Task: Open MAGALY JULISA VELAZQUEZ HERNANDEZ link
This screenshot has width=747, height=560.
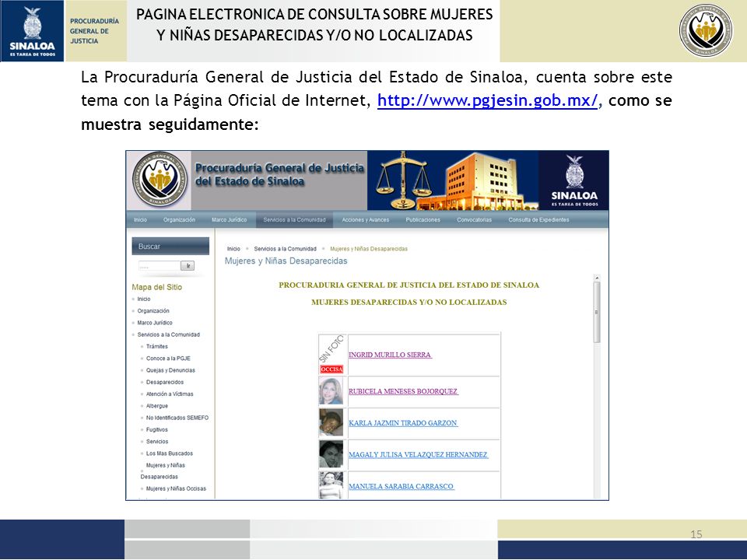Action: point(419,455)
